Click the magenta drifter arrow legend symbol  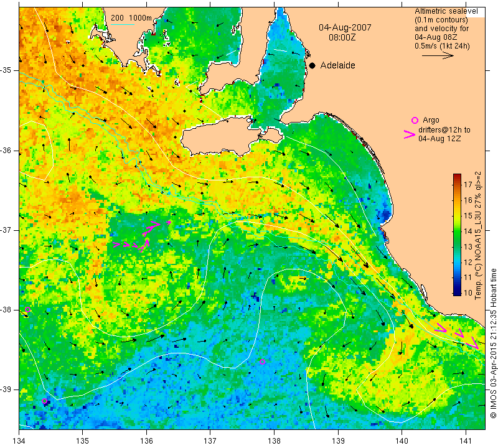(x=410, y=134)
